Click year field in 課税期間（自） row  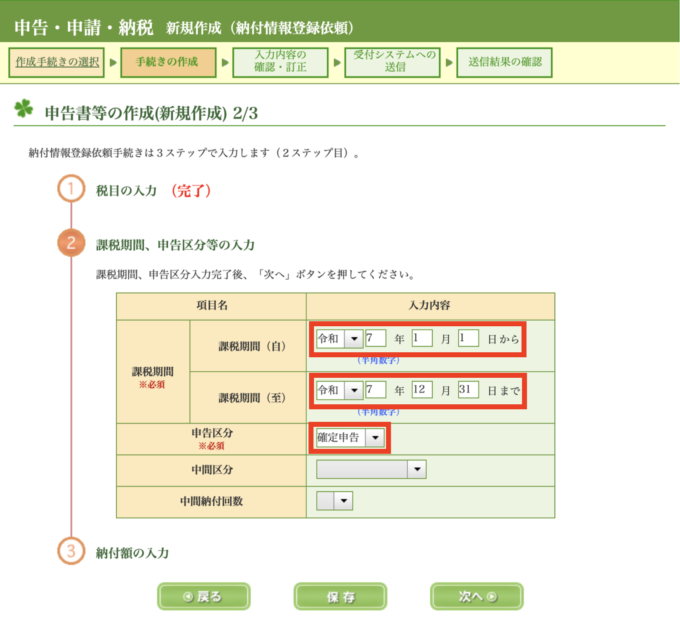(376, 338)
